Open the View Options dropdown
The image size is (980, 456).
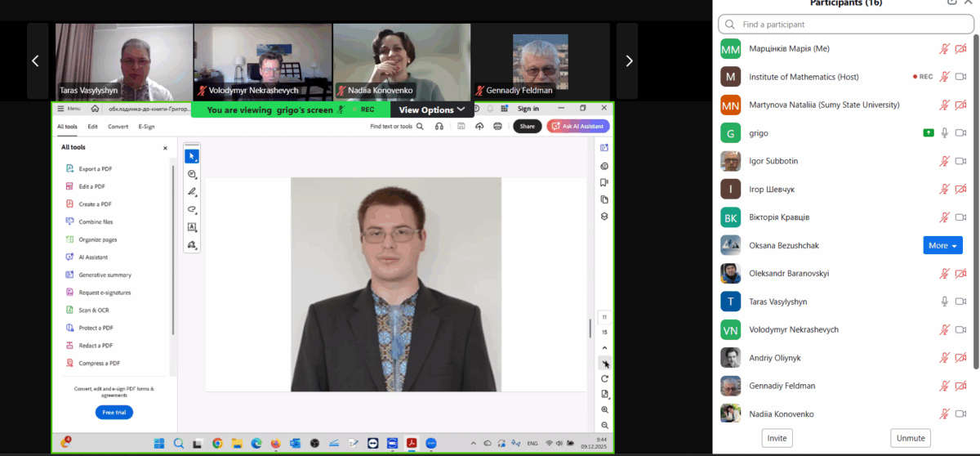pos(431,110)
